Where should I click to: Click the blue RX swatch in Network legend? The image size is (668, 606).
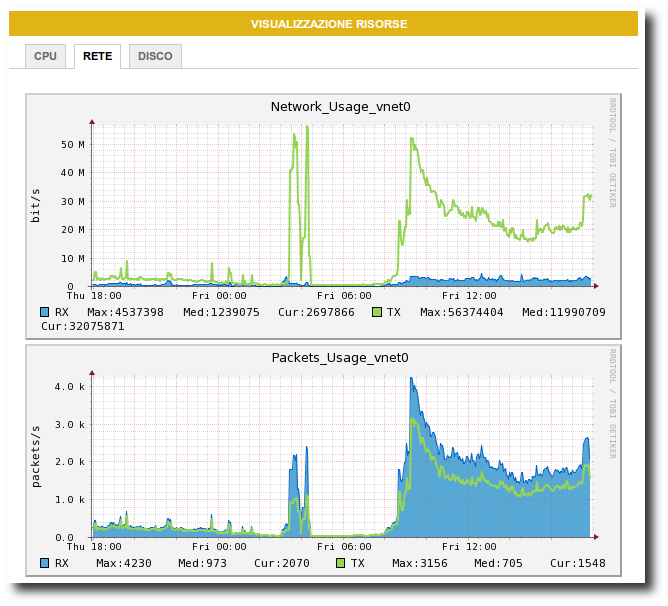coord(44,312)
